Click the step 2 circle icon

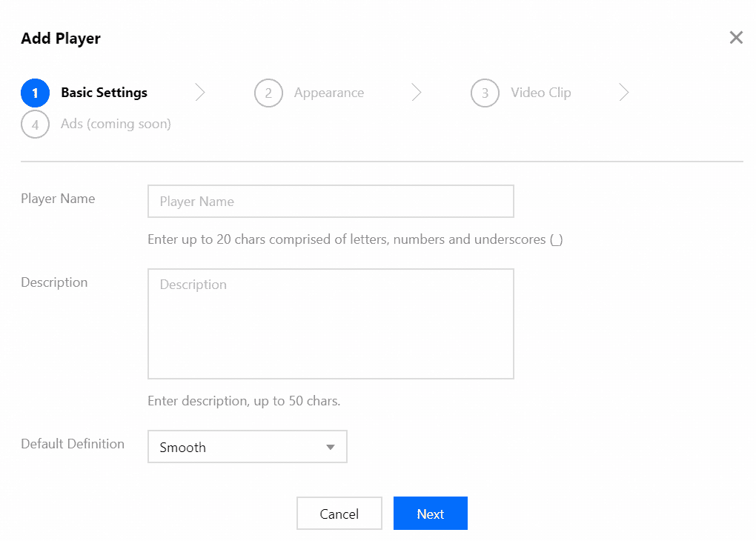pos(268,93)
